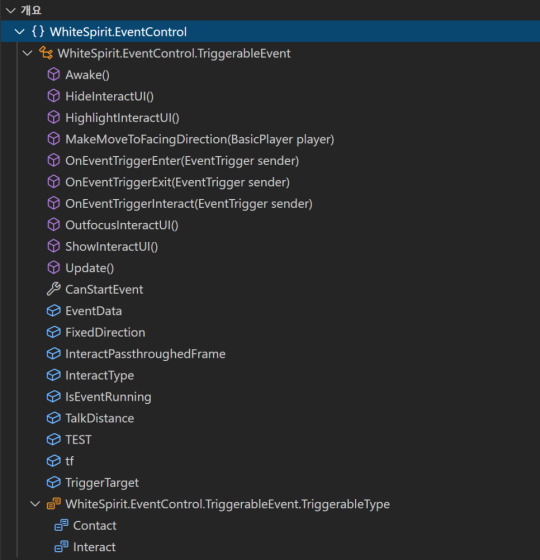Click the method icon beside OutfocusInteractUI()
The height and width of the screenshot is (560, 540).
pyautogui.click(x=54, y=225)
